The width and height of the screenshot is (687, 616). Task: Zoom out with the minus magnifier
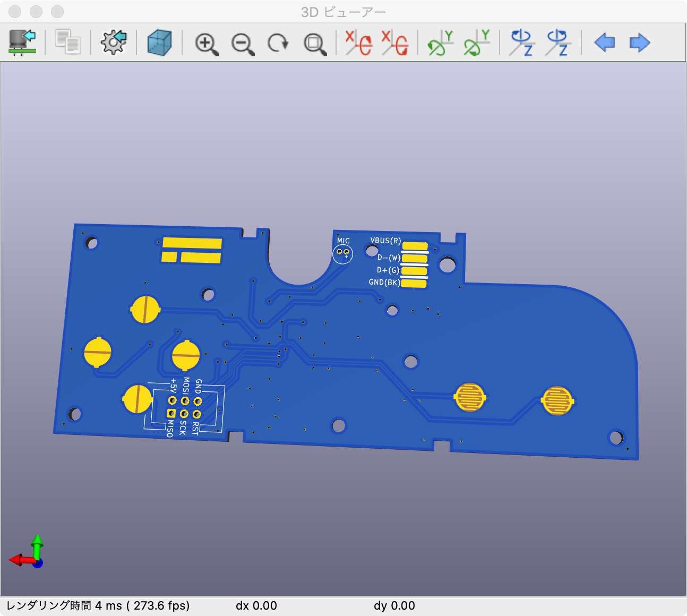pos(243,44)
